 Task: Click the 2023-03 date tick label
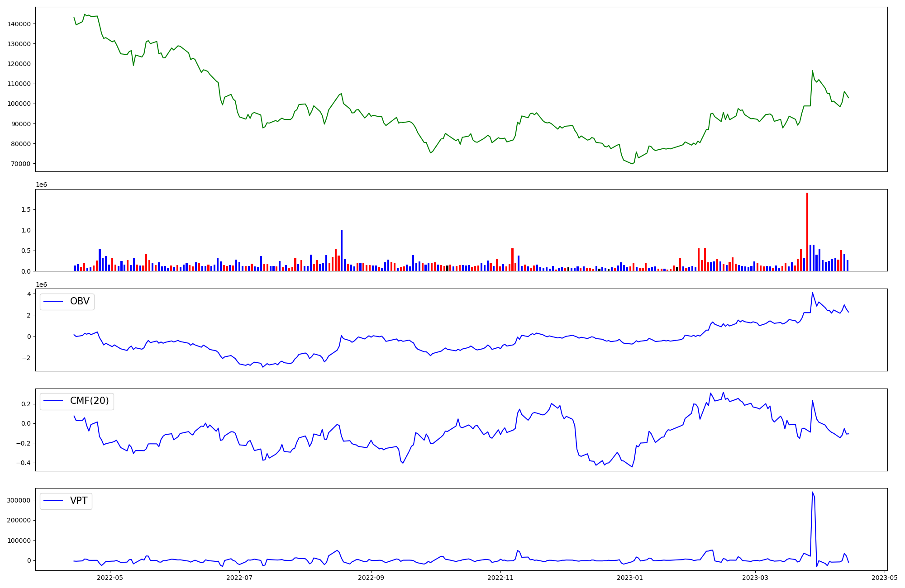tap(755, 578)
